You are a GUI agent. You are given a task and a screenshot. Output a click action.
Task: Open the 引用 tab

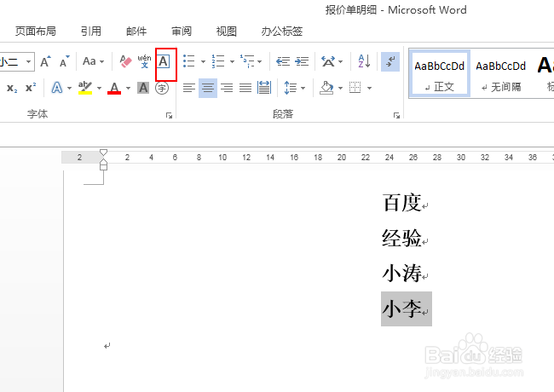pos(91,31)
